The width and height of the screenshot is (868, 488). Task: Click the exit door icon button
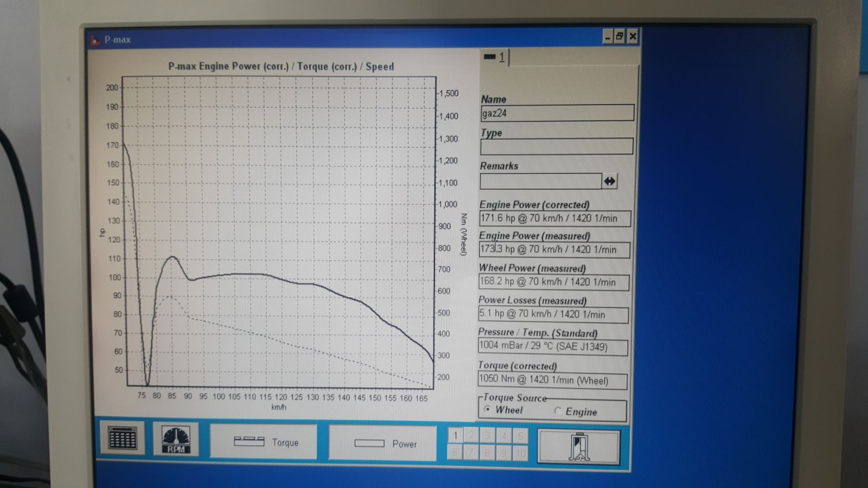point(578,447)
